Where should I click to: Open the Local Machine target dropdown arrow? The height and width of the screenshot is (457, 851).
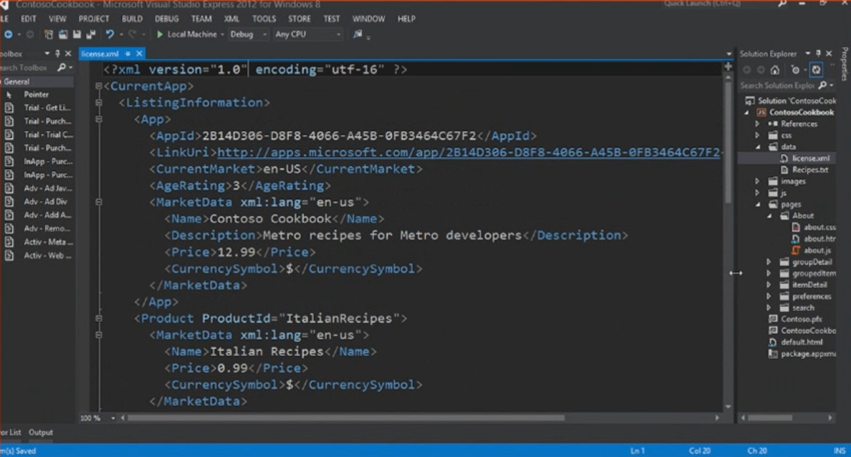(222, 35)
